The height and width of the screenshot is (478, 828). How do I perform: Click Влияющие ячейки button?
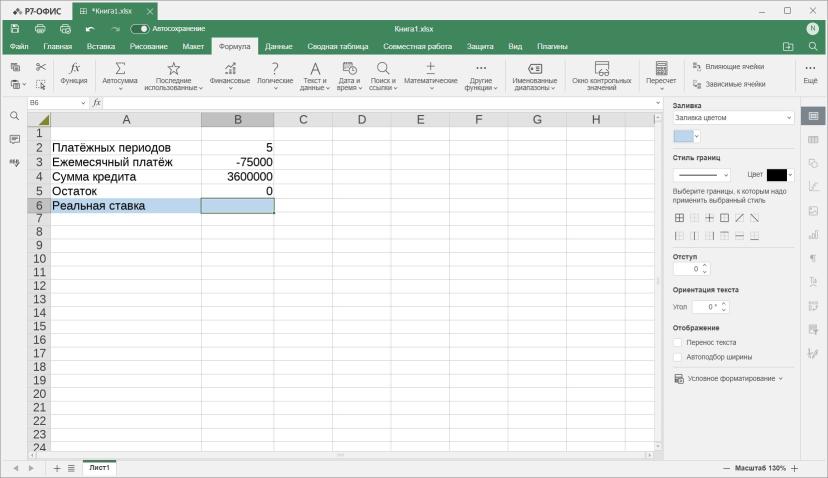(728, 67)
